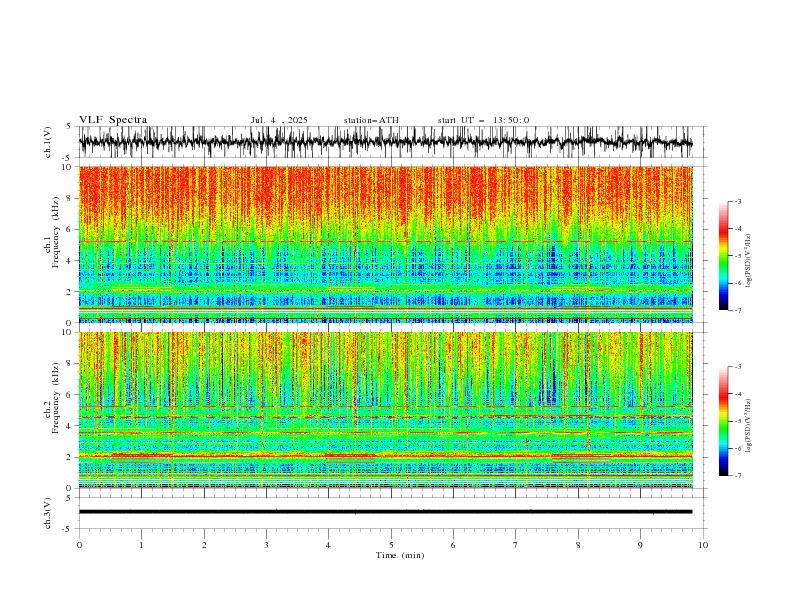Click the "-7" tick on lower colorbar
Screen dimensions: 792x612
tap(738, 475)
